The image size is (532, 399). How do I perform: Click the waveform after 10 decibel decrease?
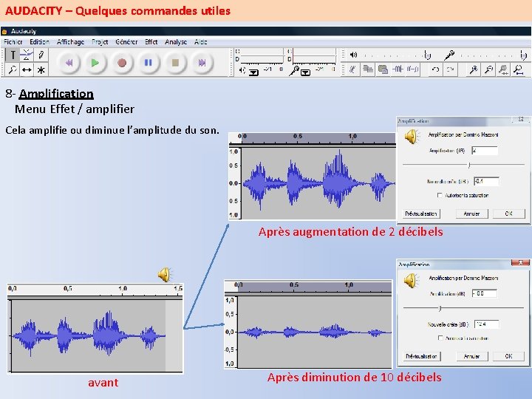pyautogui.click(x=315, y=332)
